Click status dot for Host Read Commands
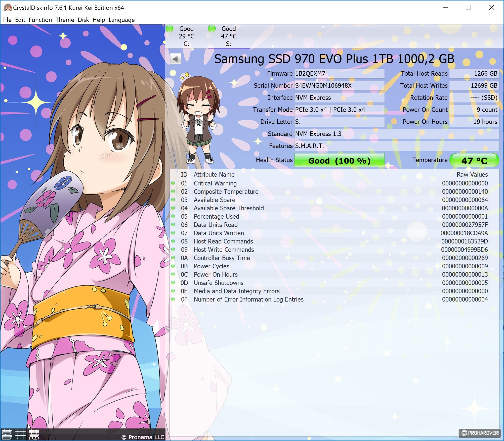The image size is (504, 441). coord(173,241)
